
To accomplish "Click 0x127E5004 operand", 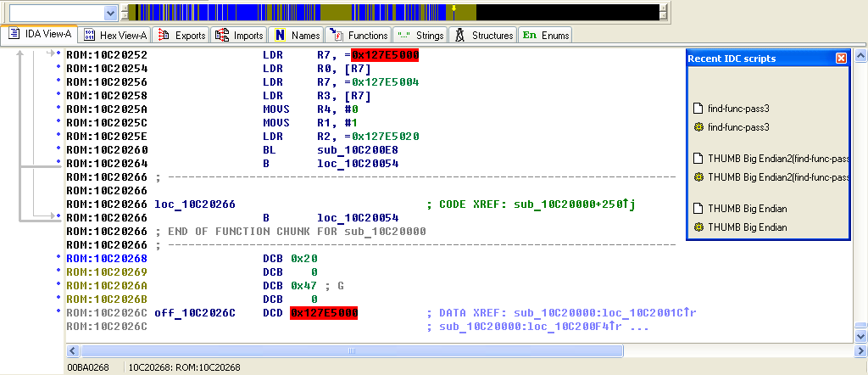I will [385, 82].
